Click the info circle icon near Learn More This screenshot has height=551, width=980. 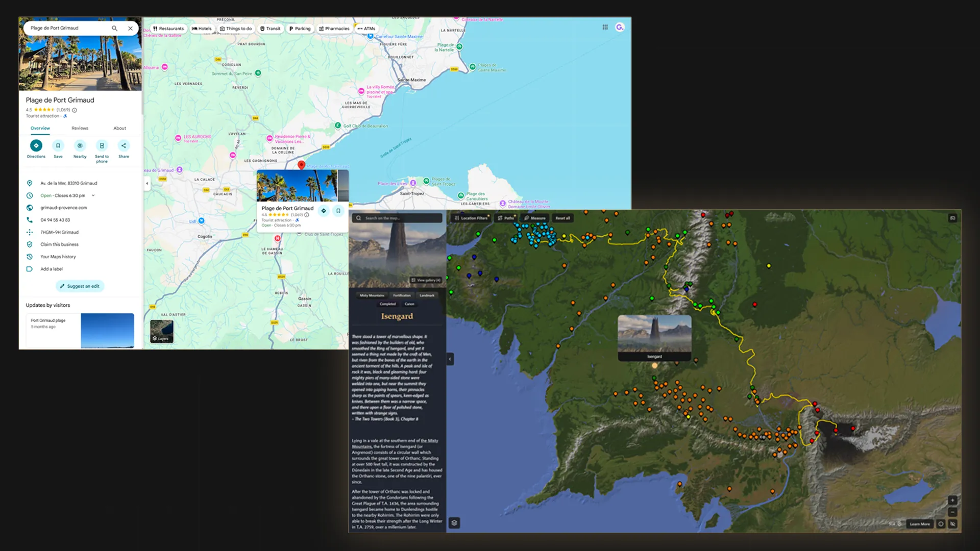point(941,524)
